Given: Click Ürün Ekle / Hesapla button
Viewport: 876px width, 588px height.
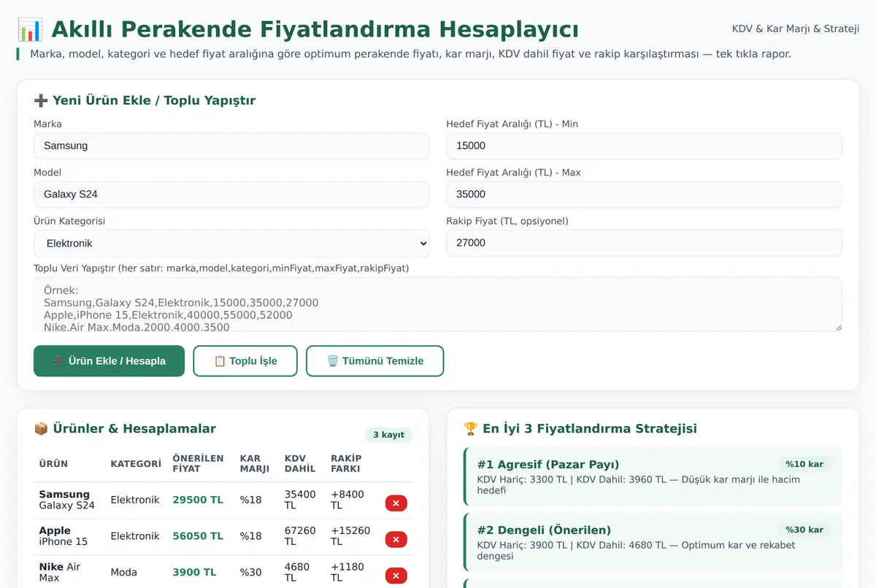Looking at the screenshot, I should coord(109,361).
